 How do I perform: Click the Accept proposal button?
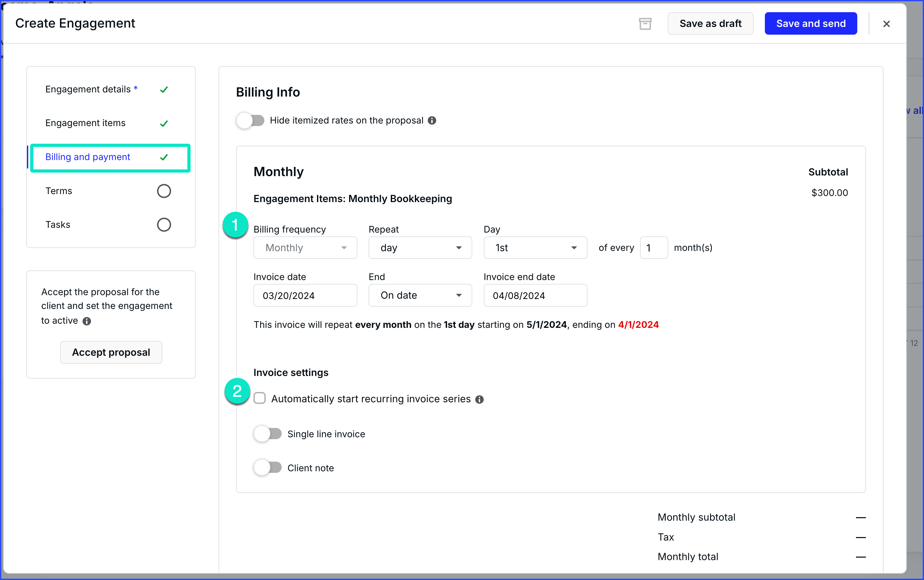coord(111,352)
